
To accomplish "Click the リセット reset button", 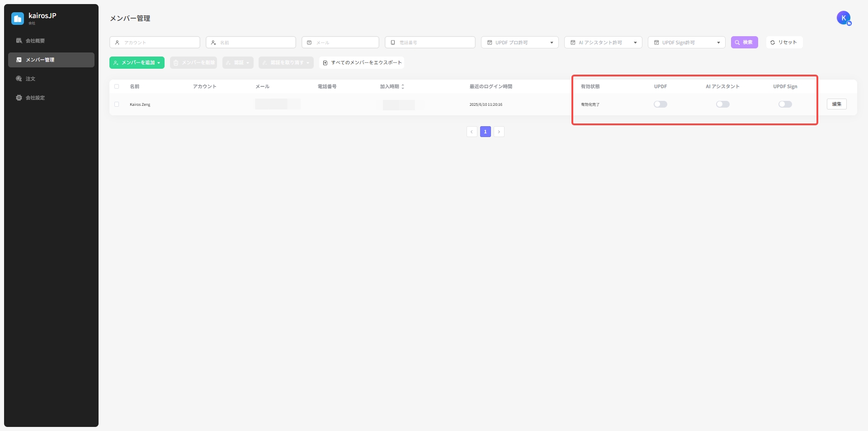I will click(x=784, y=43).
